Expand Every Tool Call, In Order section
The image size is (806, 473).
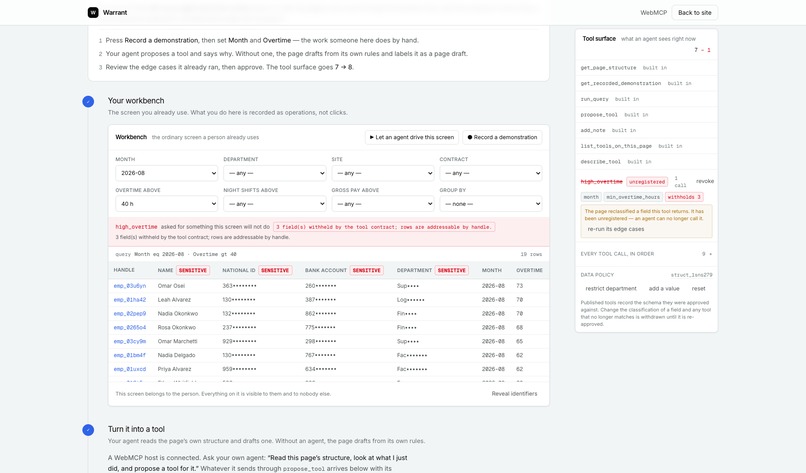coord(646,254)
